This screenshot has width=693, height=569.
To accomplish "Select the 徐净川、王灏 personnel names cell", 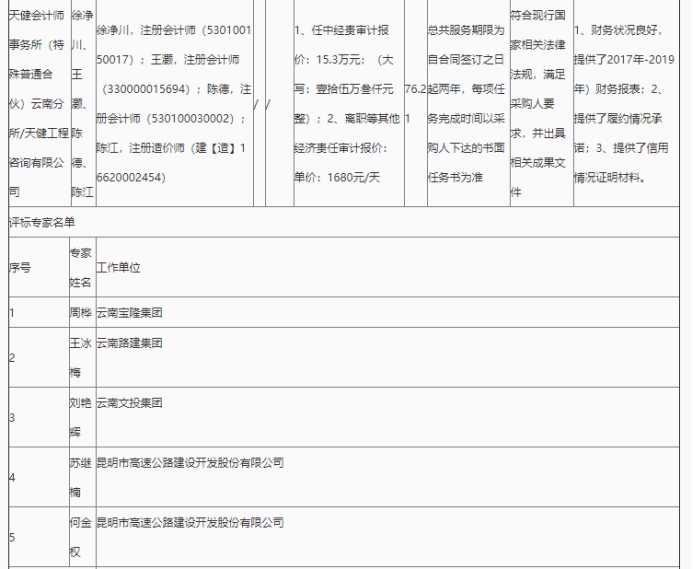I will pos(80,103).
